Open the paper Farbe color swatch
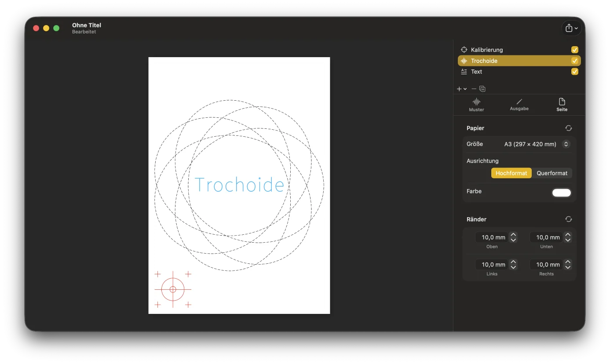 click(561, 193)
